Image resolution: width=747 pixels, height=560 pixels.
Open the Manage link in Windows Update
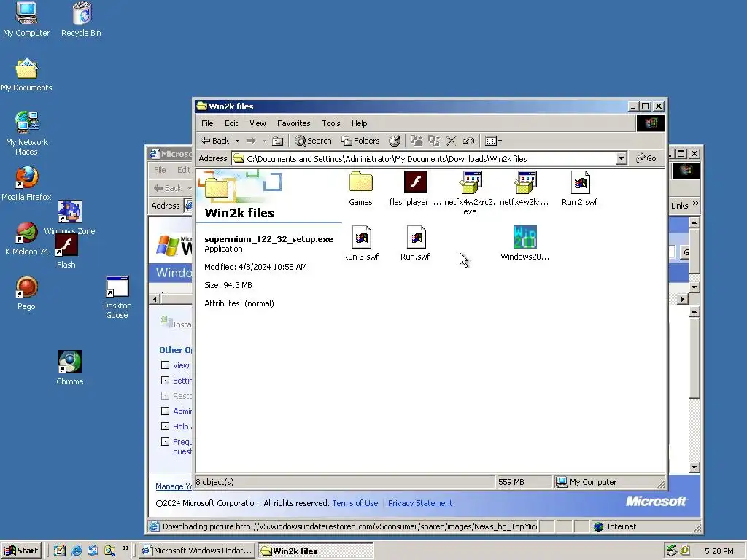pyautogui.click(x=174, y=486)
